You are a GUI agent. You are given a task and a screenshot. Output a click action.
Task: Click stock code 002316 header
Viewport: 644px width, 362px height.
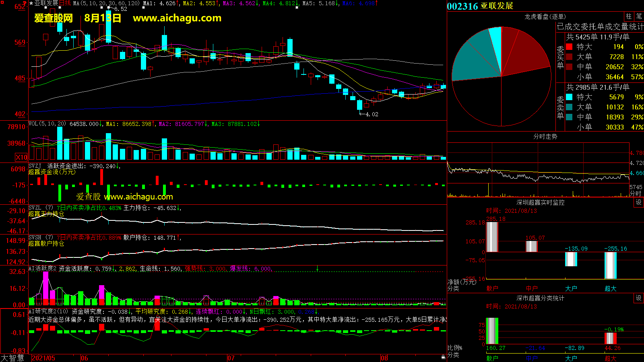pos(462,6)
